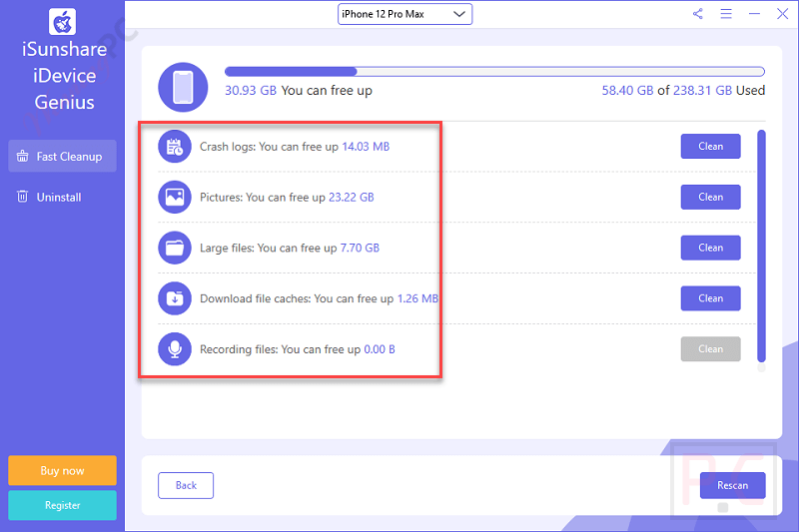Open the share icon in the title bar
Viewport: 799px width, 532px height.
point(697,14)
